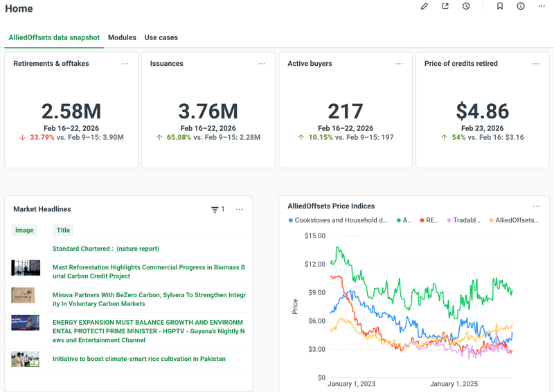The width and height of the screenshot is (554, 392).
Task: Click the pencil edit icon
Action: pyautogui.click(x=425, y=6)
